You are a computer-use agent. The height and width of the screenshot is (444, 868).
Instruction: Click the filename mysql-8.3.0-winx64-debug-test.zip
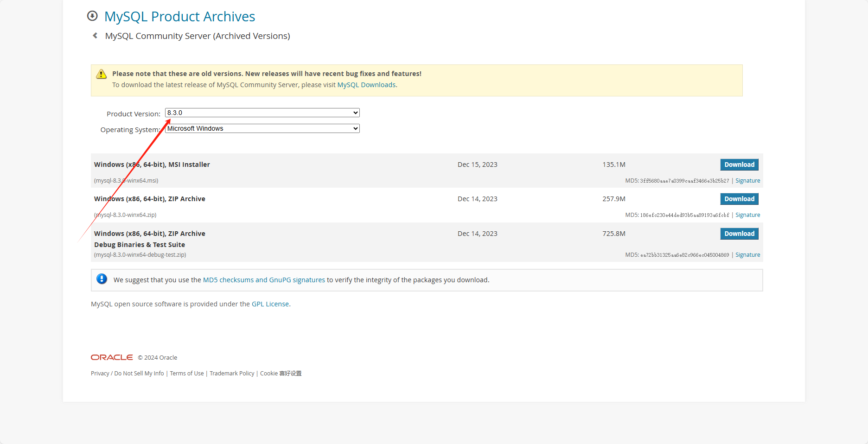click(x=140, y=255)
